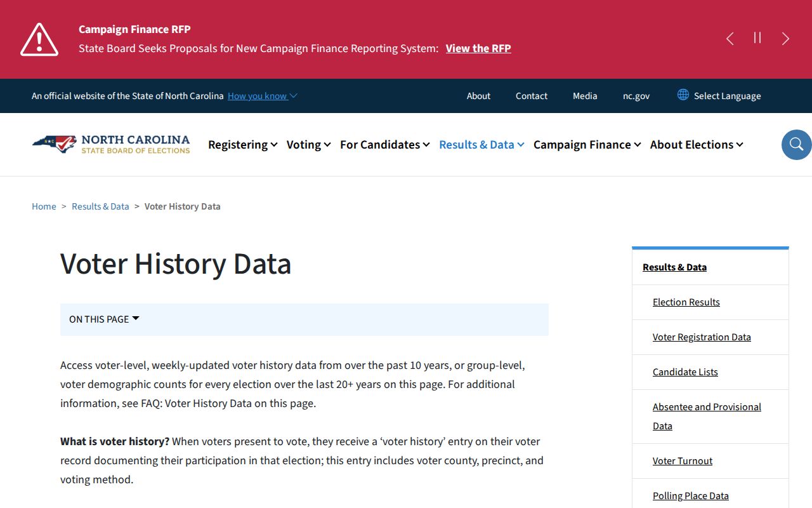Go to Results & Data breadcrumb
The image size is (812, 508).
100,206
